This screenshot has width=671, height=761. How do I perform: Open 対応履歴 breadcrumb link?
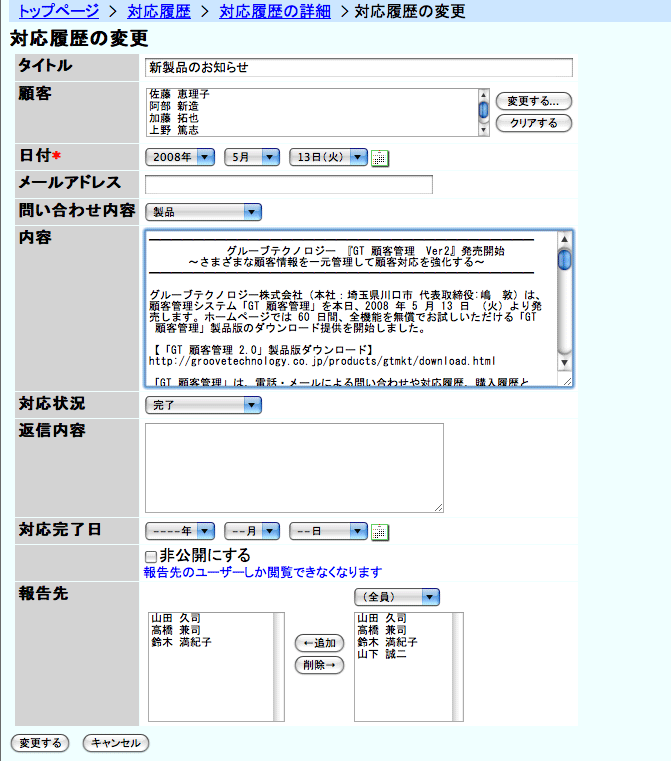point(159,11)
